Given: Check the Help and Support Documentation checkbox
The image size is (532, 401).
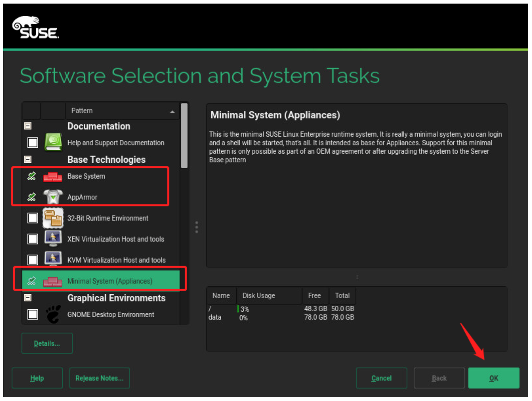Looking at the screenshot, I should tap(33, 143).
